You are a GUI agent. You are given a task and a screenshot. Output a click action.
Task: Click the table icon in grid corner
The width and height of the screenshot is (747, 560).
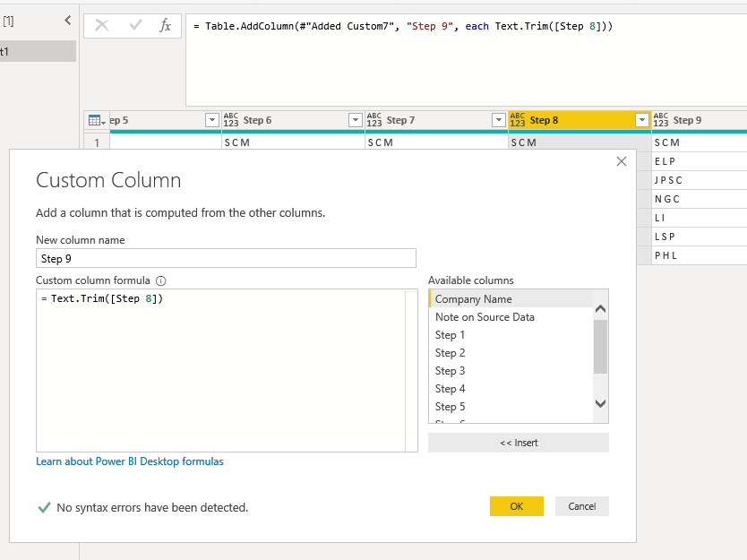click(96, 120)
